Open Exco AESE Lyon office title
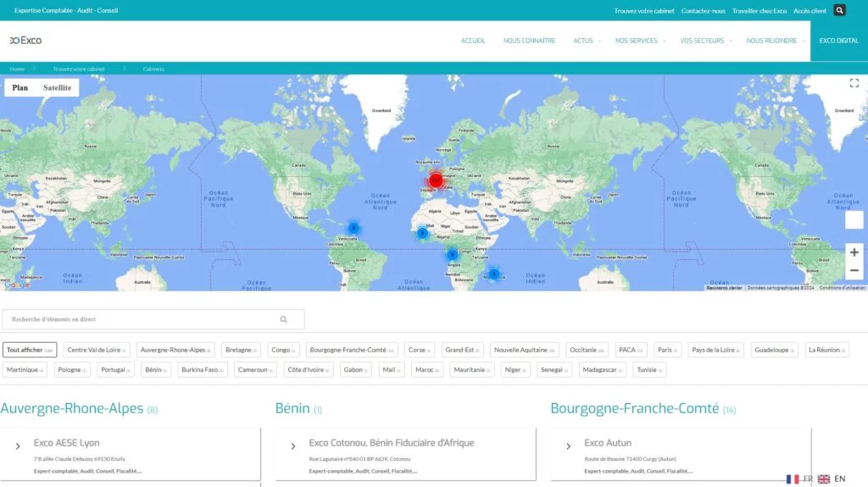 click(x=66, y=443)
